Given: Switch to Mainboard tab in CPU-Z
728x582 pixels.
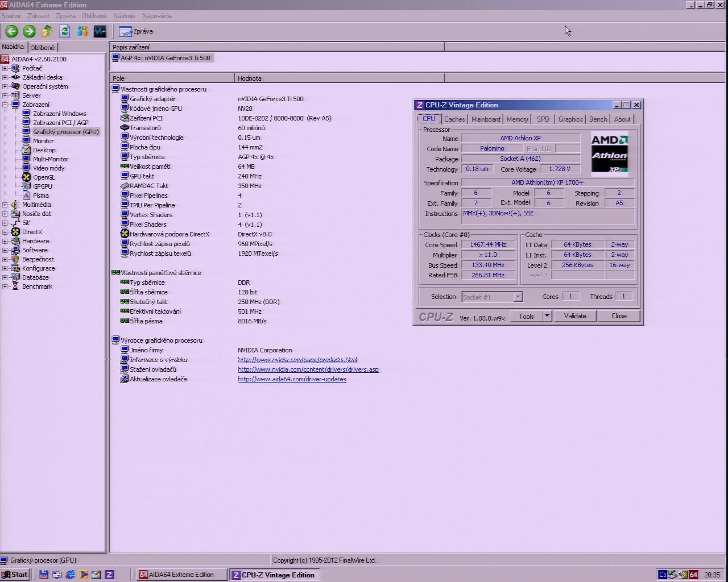Looking at the screenshot, I should pos(486,119).
